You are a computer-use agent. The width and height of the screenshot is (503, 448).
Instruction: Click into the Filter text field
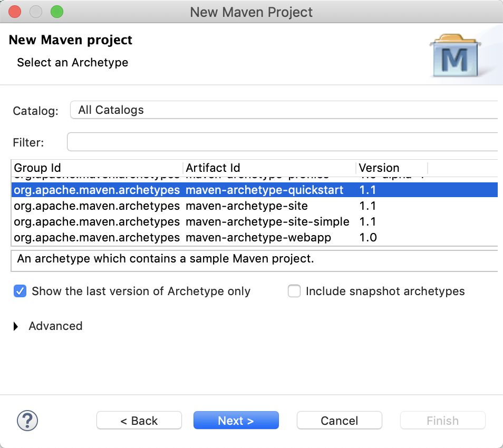[x=282, y=142]
